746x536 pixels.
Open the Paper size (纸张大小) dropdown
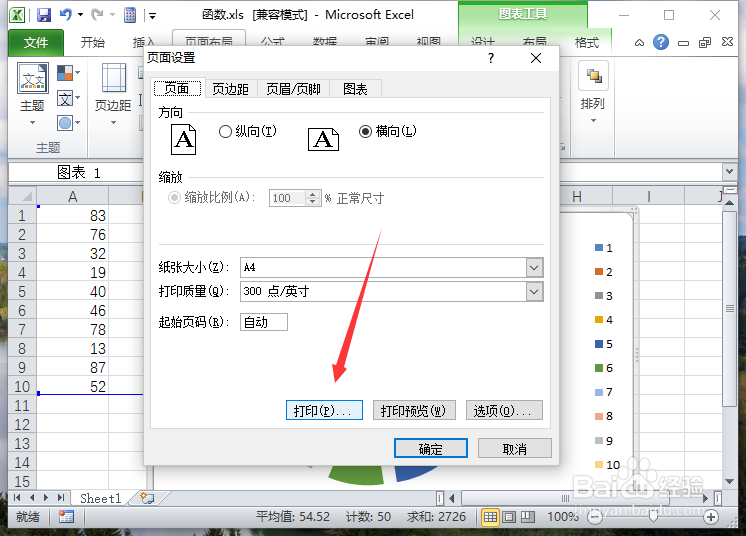534,268
